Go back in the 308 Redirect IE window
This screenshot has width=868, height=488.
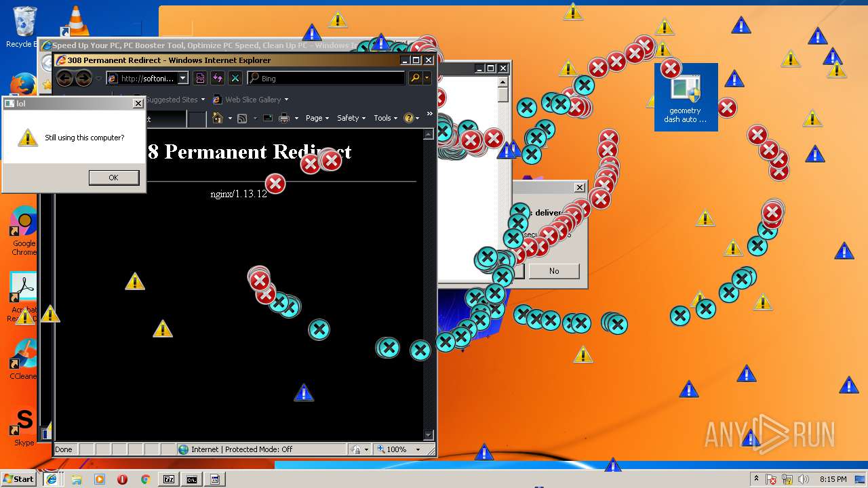pos(64,79)
